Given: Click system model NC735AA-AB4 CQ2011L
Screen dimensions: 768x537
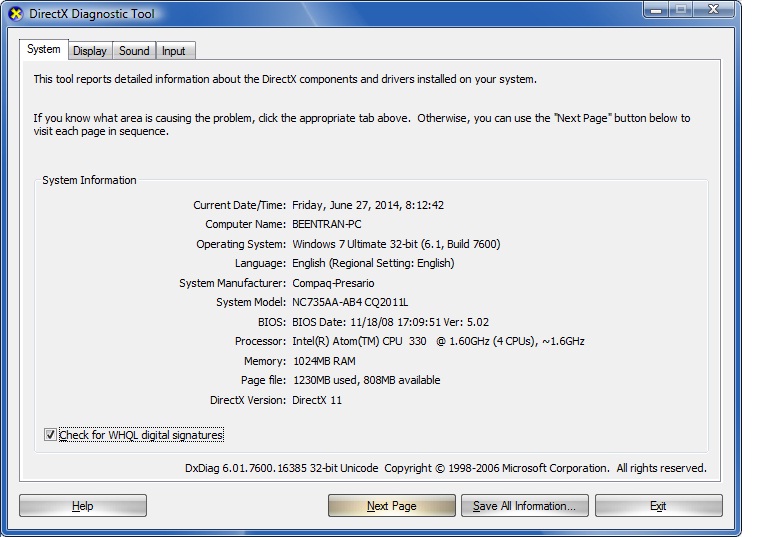Looking at the screenshot, I should (x=350, y=302).
